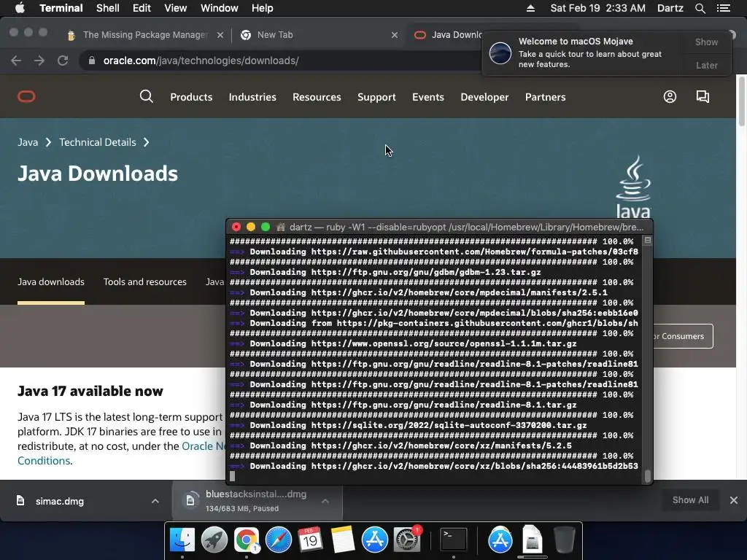Screen dimensions: 747x560
Task: Open Partners in Oracle navigation
Action: point(545,97)
